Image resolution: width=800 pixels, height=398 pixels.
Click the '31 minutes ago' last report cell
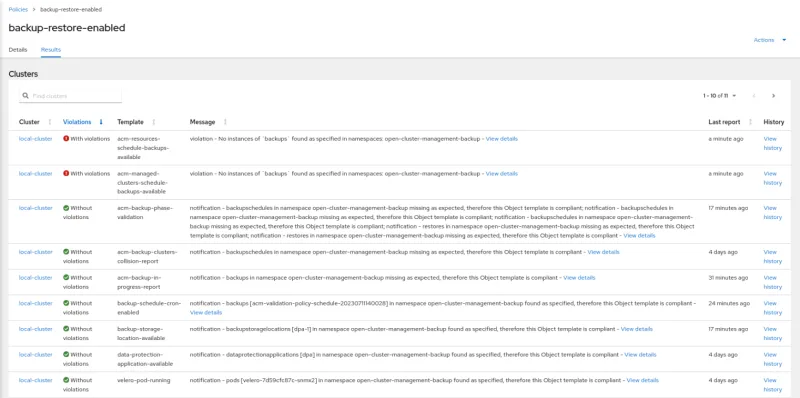point(728,278)
